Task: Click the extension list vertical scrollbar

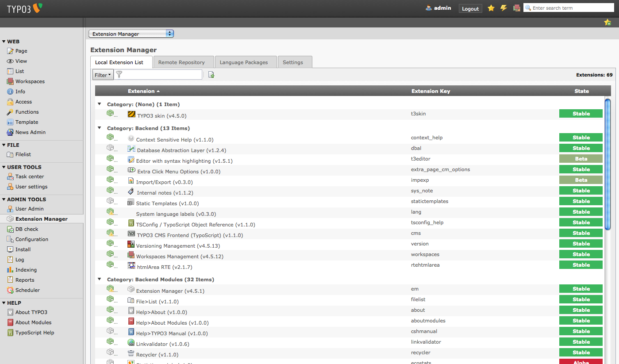Action: pos(607,164)
